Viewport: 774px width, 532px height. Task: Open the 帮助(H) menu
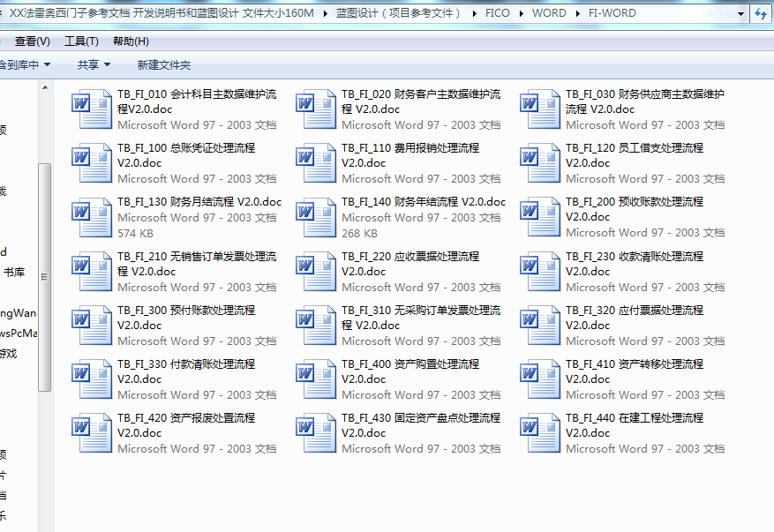pyautogui.click(x=131, y=41)
